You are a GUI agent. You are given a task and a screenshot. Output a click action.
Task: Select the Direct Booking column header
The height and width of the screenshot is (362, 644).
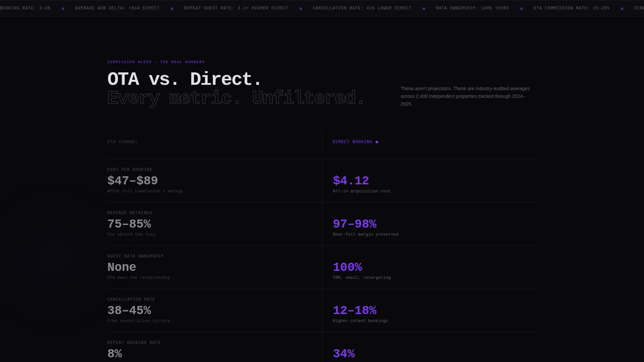pos(352,142)
